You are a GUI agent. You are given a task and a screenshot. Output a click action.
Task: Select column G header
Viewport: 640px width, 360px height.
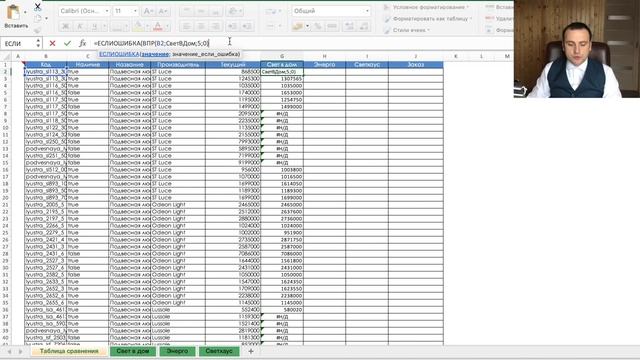[x=282, y=56]
